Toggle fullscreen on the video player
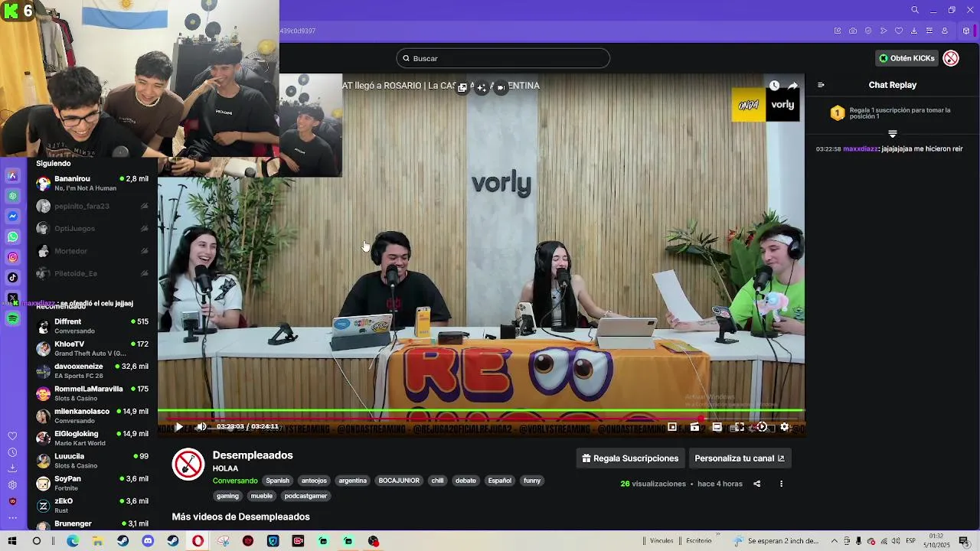 click(x=739, y=427)
